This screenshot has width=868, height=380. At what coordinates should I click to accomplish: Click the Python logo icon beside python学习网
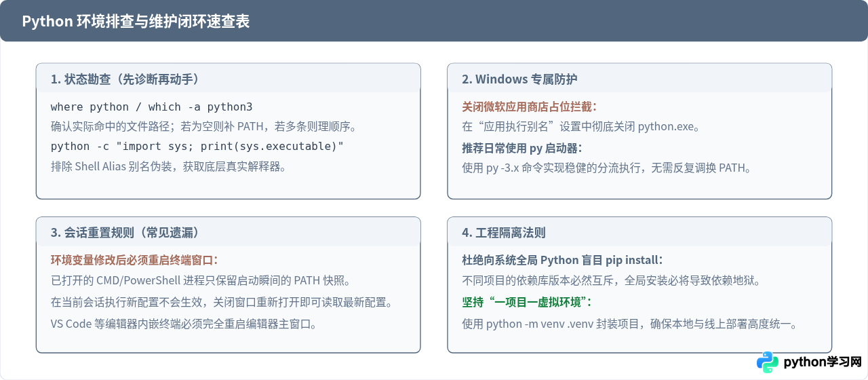[768, 362]
